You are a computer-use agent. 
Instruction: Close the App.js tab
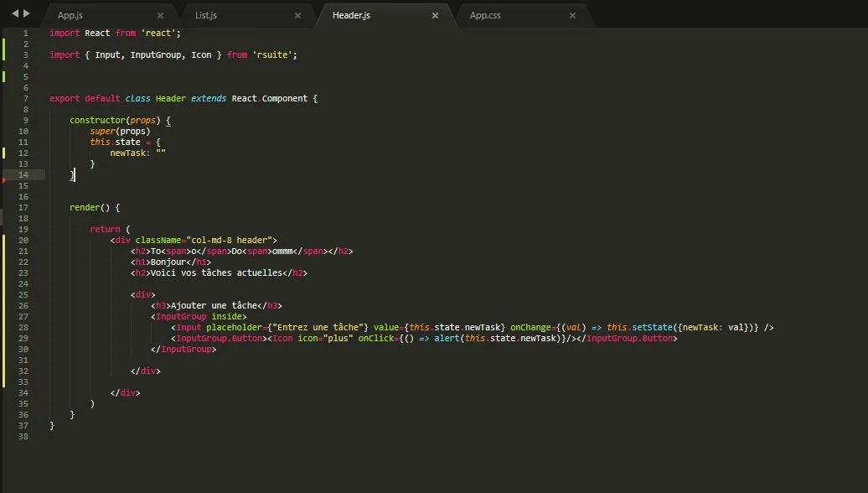click(x=160, y=15)
